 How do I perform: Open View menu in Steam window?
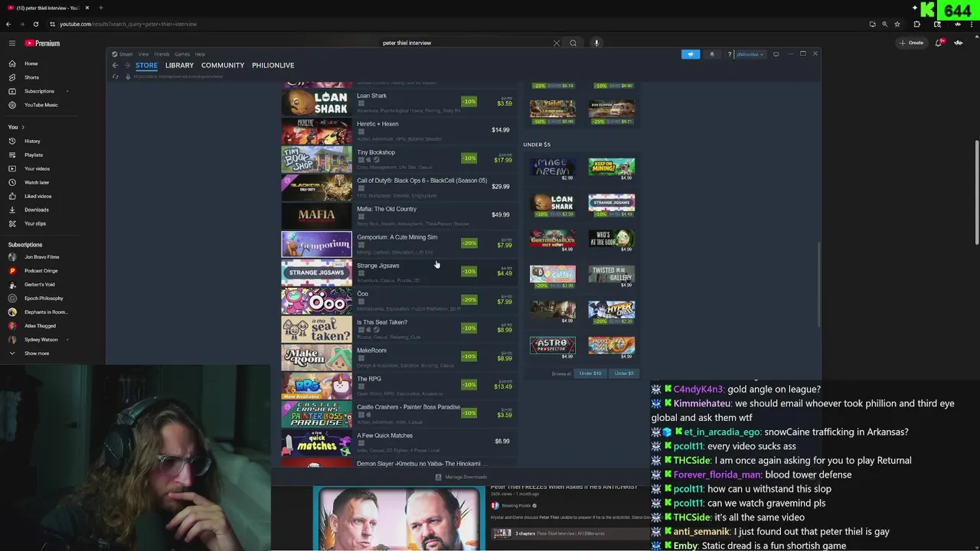[x=143, y=54]
